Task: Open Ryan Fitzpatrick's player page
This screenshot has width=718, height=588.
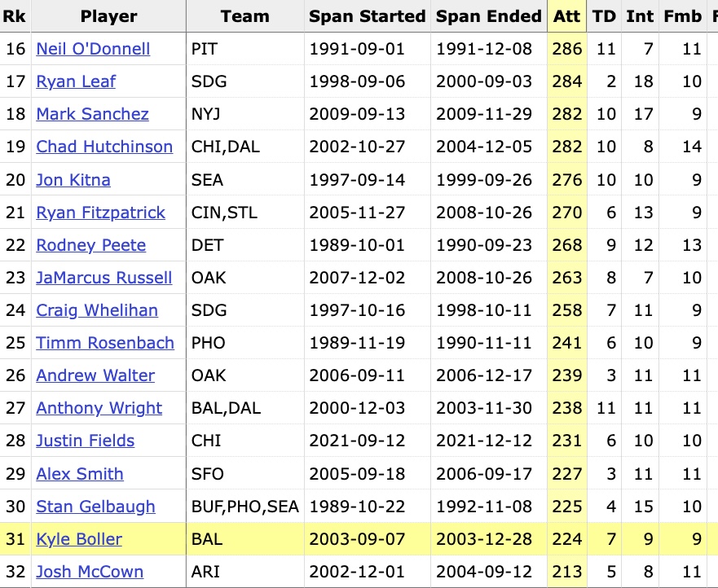Action: pos(101,213)
